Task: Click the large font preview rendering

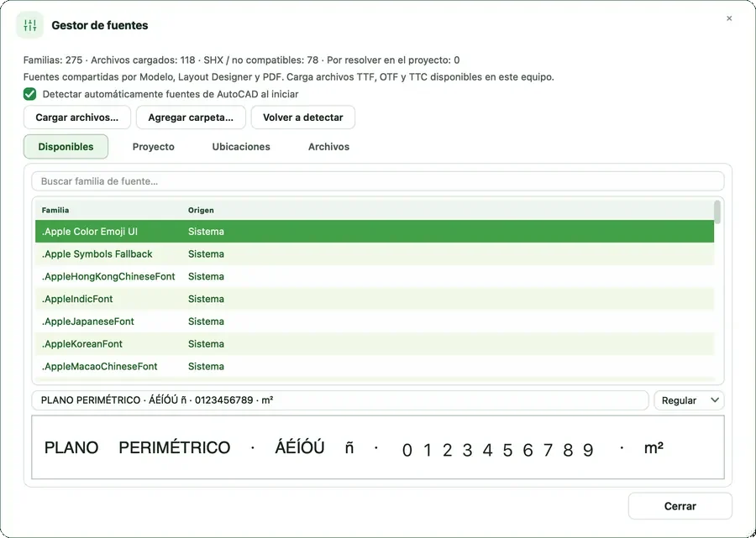Action: (x=378, y=447)
